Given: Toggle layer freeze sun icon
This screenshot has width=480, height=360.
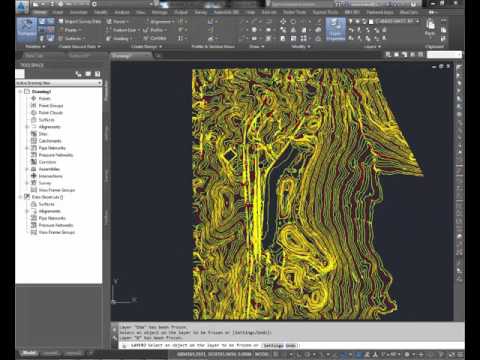Looking at the screenshot, I should [x=357, y=21].
